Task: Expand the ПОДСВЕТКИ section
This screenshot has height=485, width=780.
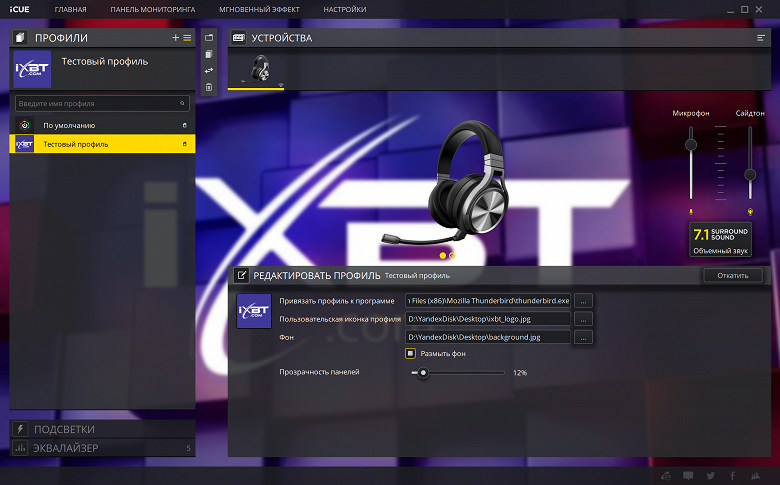Action: [x=102, y=429]
